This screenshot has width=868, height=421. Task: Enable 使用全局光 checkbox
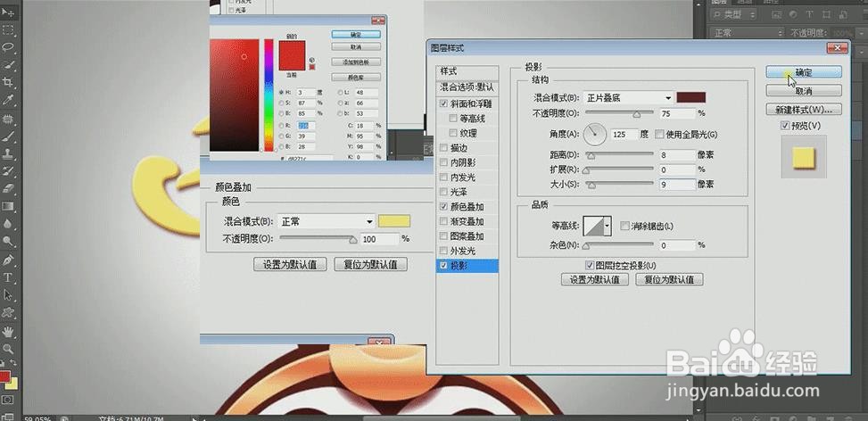tap(658, 134)
